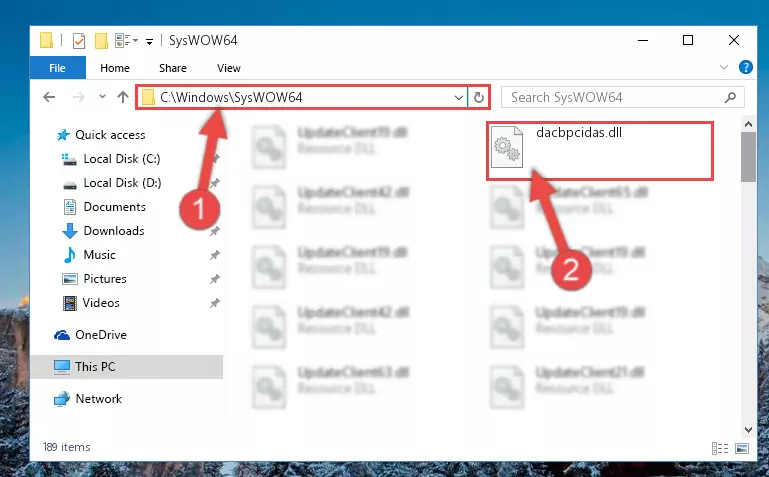Switch to the View ribbon tab
The width and height of the screenshot is (769, 477).
(229, 68)
